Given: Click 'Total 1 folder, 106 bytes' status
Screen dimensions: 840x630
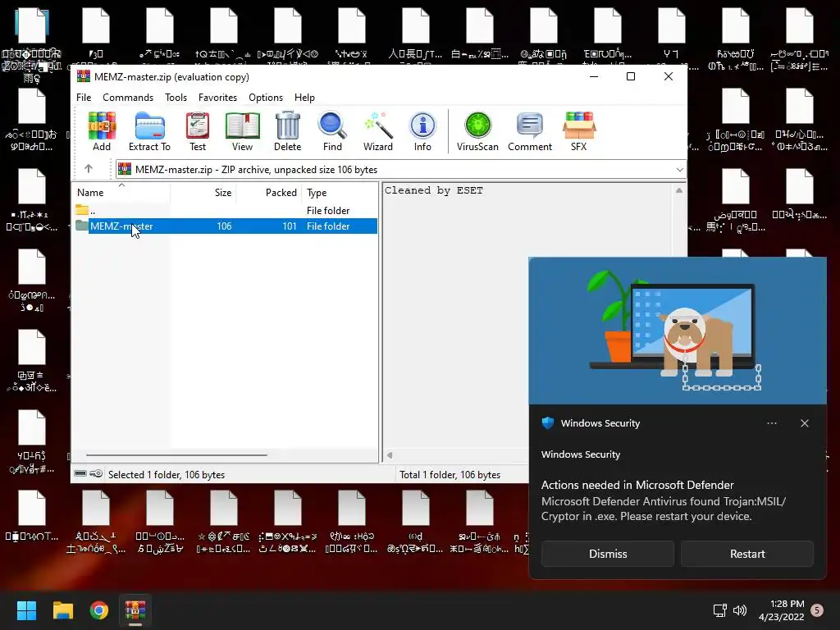Looking at the screenshot, I should point(450,475).
